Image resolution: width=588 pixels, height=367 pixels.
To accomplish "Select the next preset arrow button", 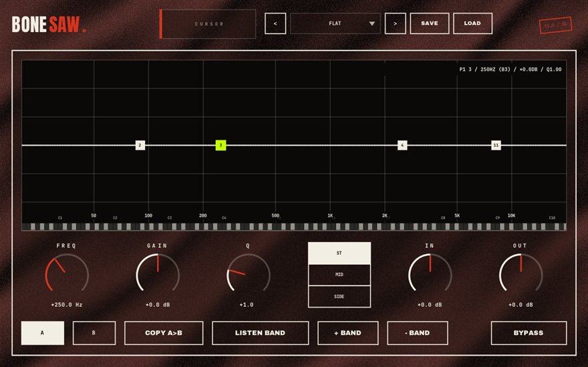I will pos(396,23).
